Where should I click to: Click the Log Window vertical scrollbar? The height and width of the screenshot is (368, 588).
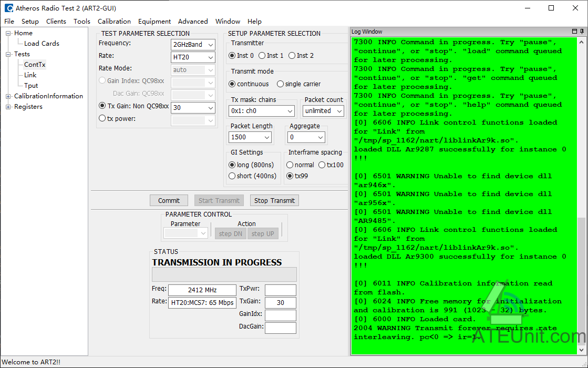(581, 195)
